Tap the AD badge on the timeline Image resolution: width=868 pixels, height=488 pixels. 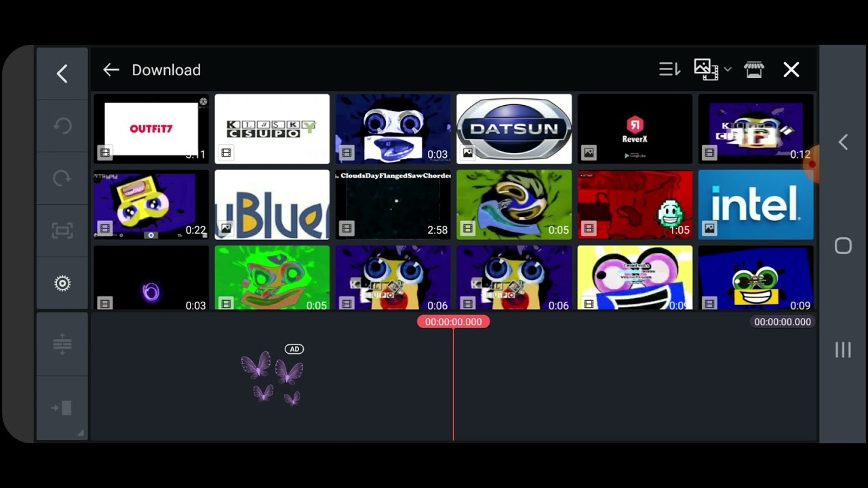click(294, 349)
